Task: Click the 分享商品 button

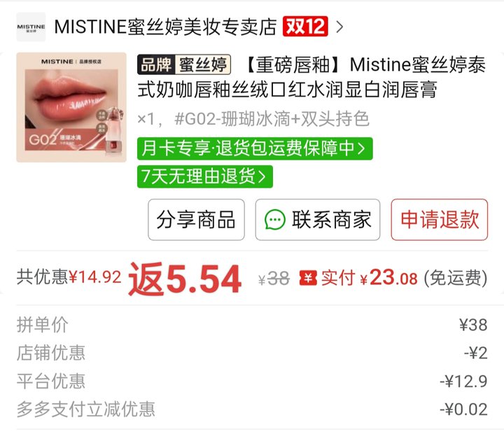Action: 196,220
